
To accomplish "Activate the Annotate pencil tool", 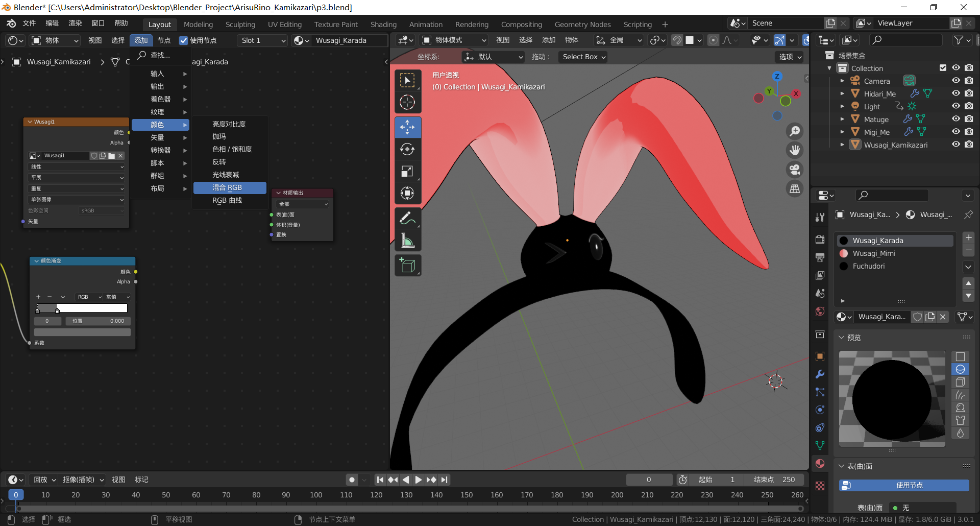I will pyautogui.click(x=407, y=219).
